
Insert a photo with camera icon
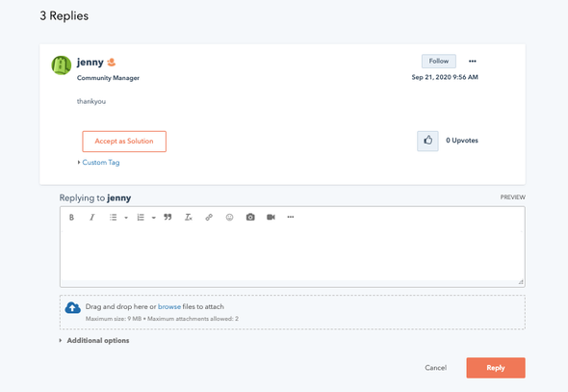pyautogui.click(x=250, y=217)
